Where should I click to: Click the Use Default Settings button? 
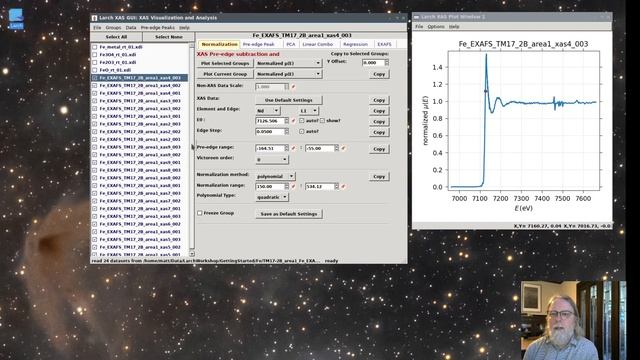[x=288, y=100]
